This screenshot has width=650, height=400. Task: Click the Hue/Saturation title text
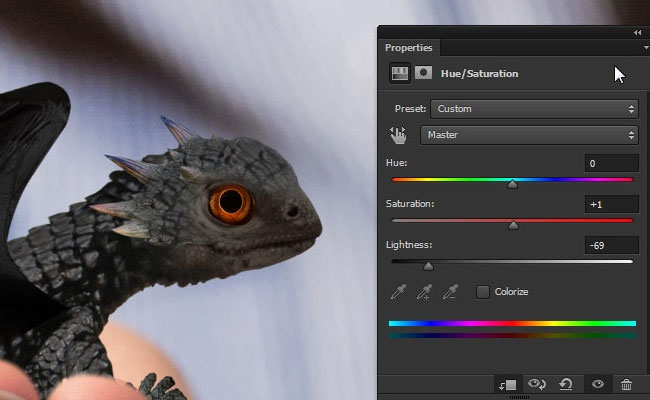pos(480,74)
